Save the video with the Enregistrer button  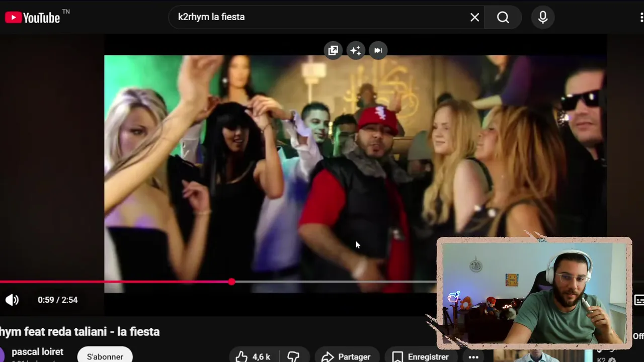[x=421, y=356]
